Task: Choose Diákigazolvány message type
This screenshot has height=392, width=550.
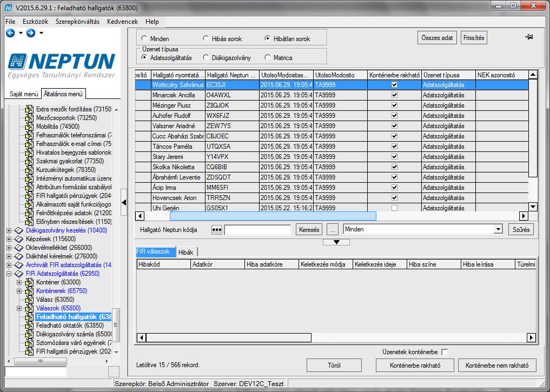Action: click(206, 57)
